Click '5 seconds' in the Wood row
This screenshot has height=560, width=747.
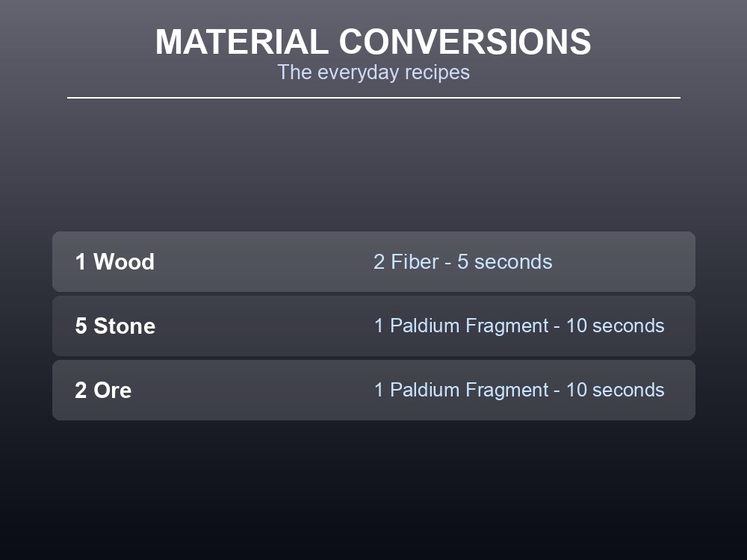tap(505, 261)
